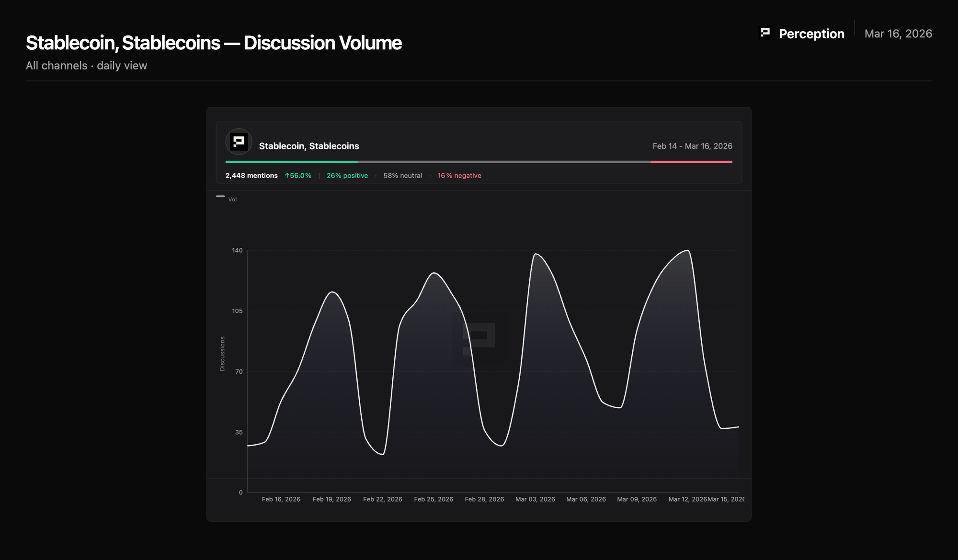Screen dimensions: 958x560
Task: Click the red negative sentiment bar segment
Action: (691, 162)
